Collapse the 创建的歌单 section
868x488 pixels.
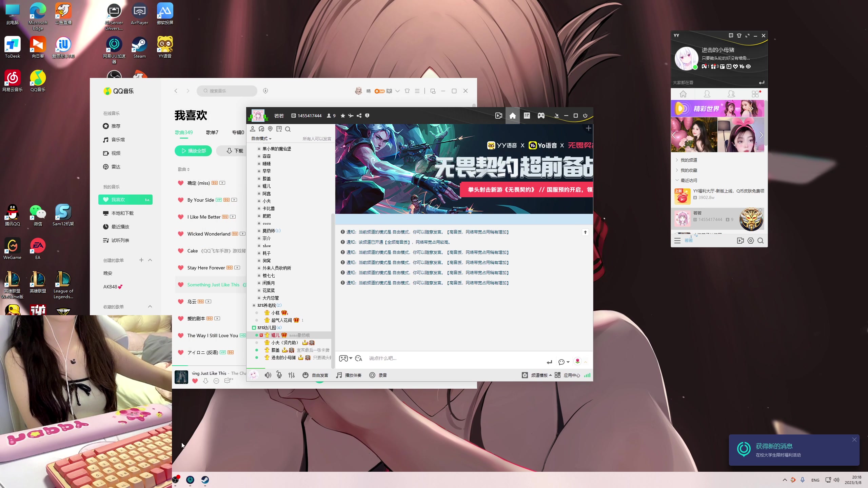[150, 260]
